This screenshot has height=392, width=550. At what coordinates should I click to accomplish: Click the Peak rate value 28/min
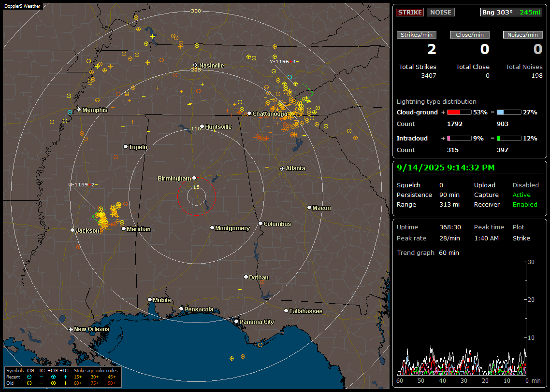450,238
